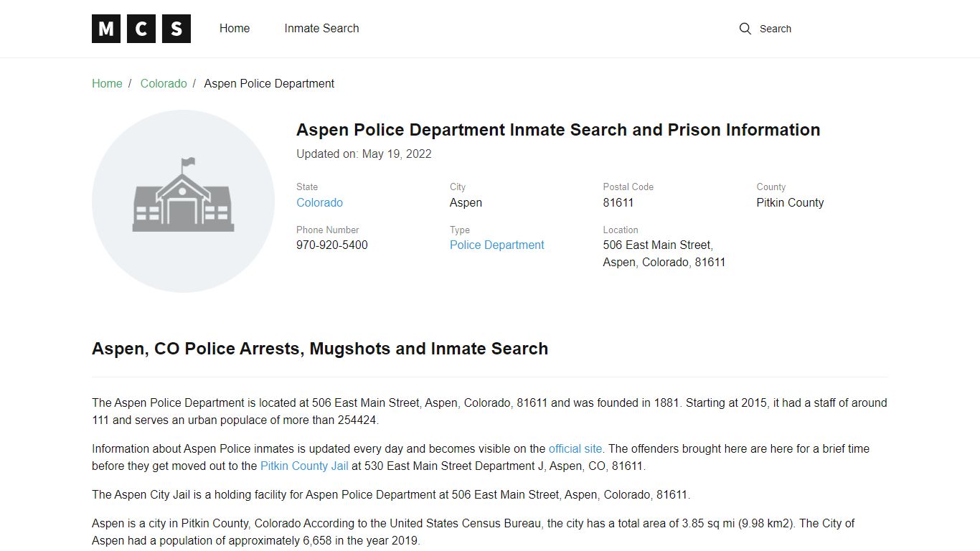
Task: Click paragraph mentioning Census Bureau
Action: point(473,532)
